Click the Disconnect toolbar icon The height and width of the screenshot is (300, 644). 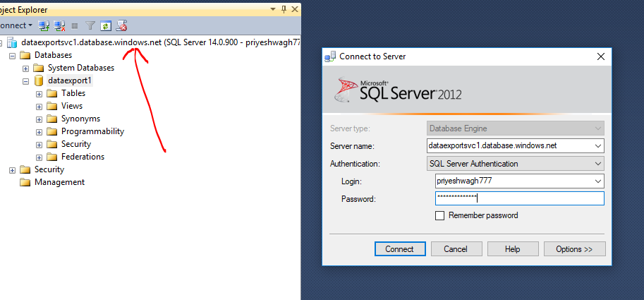tap(59, 26)
